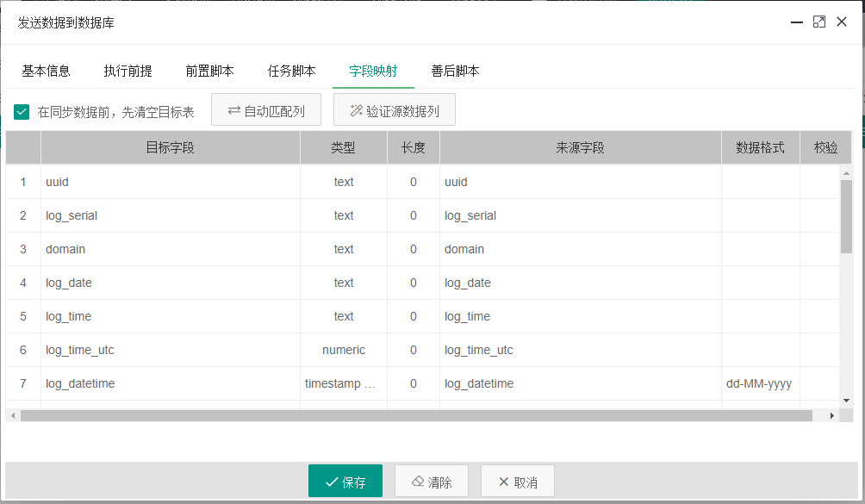Viewport: 865px width, 504px height.
Task: Click the empty data format cell of uuid row
Action: 760,182
